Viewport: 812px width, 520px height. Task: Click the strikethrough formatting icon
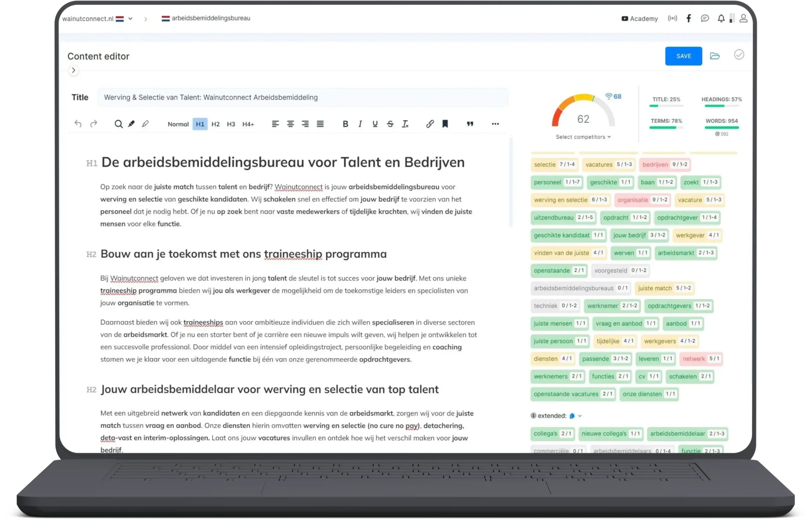click(x=390, y=124)
